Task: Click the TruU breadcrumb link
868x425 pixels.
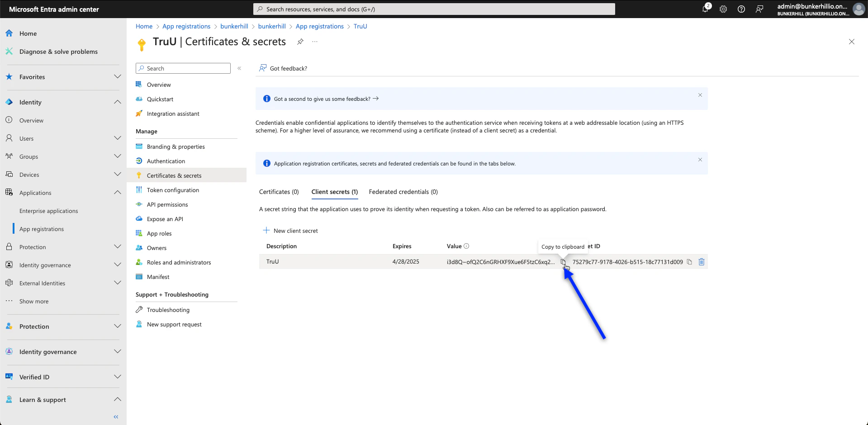Action: point(360,26)
